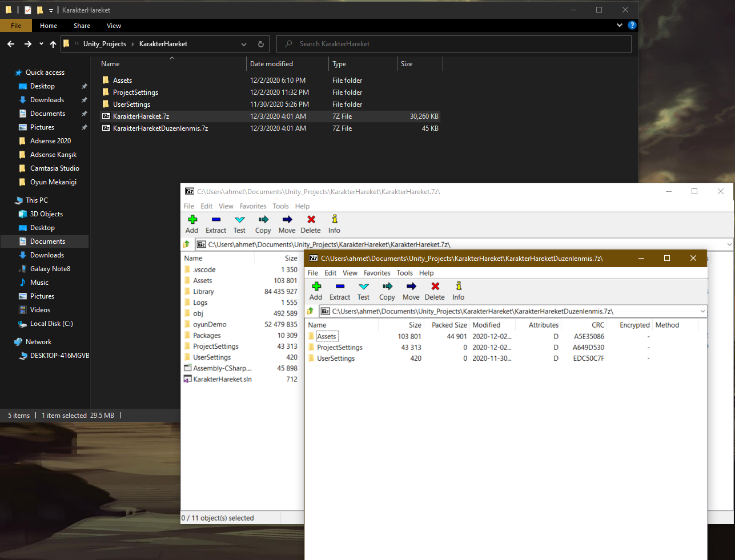Click Copy in the KarakterHareket.7z 7-Zip window
The width and height of the screenshot is (735, 560).
tap(263, 224)
